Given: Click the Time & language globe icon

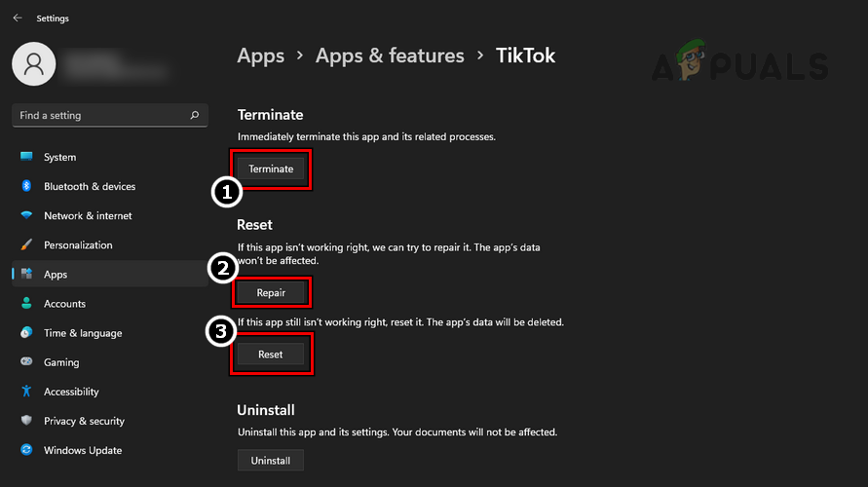Looking at the screenshot, I should 26,333.
